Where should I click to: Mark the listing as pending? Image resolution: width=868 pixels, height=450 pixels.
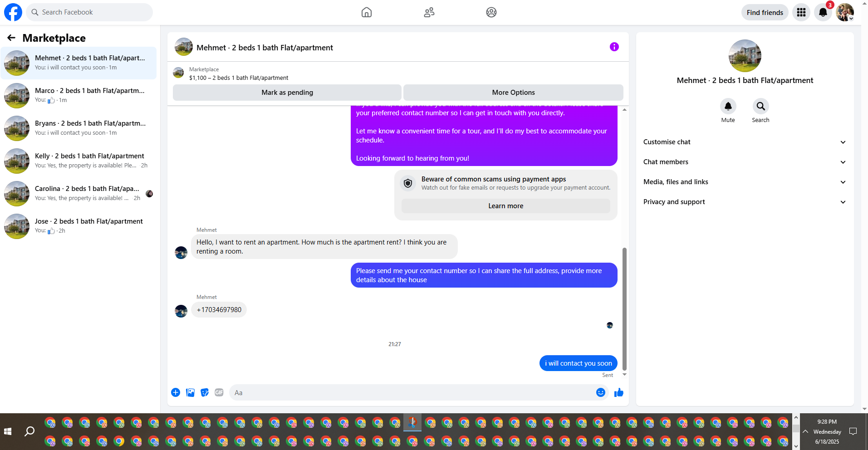pos(287,93)
